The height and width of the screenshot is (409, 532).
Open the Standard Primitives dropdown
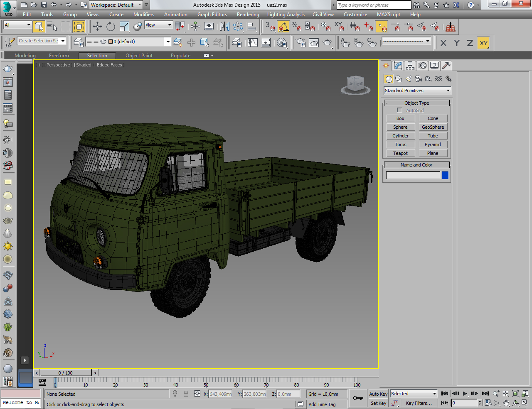tap(417, 91)
